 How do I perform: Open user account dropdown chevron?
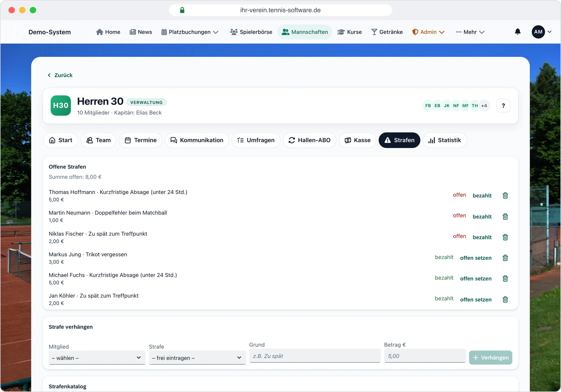point(550,32)
